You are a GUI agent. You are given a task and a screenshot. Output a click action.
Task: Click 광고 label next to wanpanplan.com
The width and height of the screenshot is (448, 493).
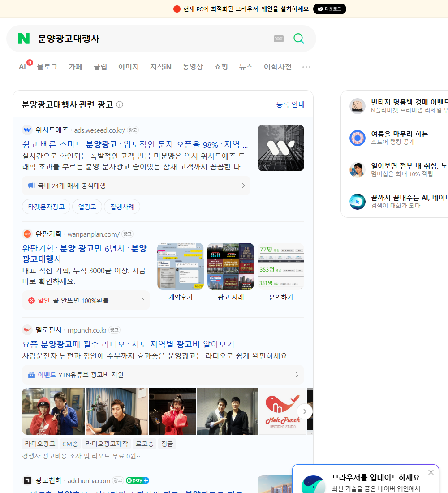pos(127,234)
